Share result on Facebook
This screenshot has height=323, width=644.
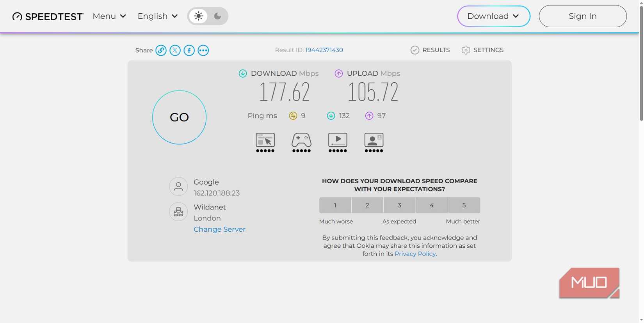click(x=189, y=50)
